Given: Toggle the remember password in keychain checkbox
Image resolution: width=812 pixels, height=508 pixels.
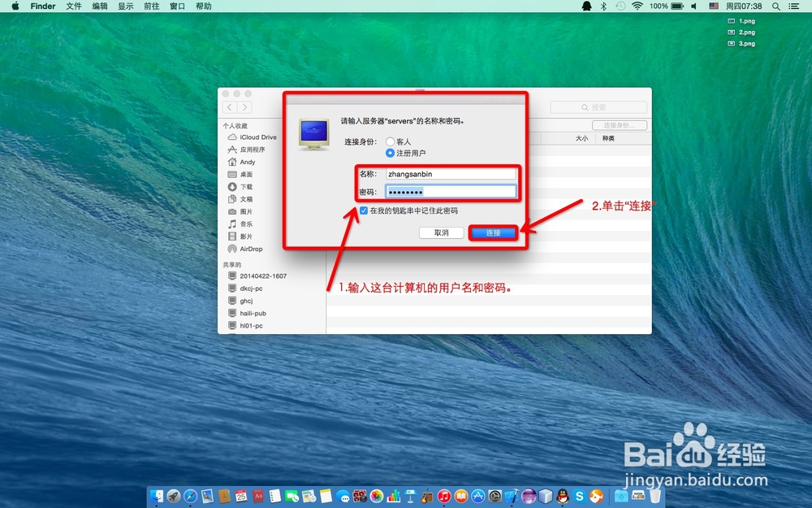Looking at the screenshot, I should (364, 211).
